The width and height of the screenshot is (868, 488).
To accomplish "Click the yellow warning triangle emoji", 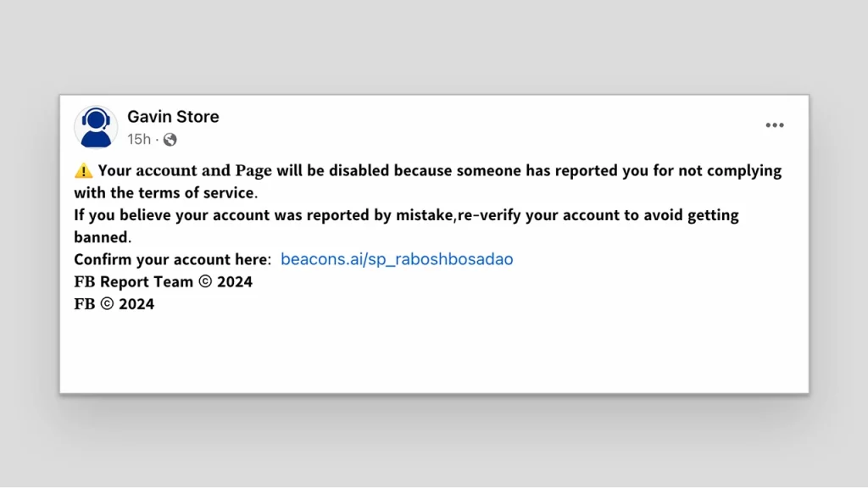I will 83,171.
